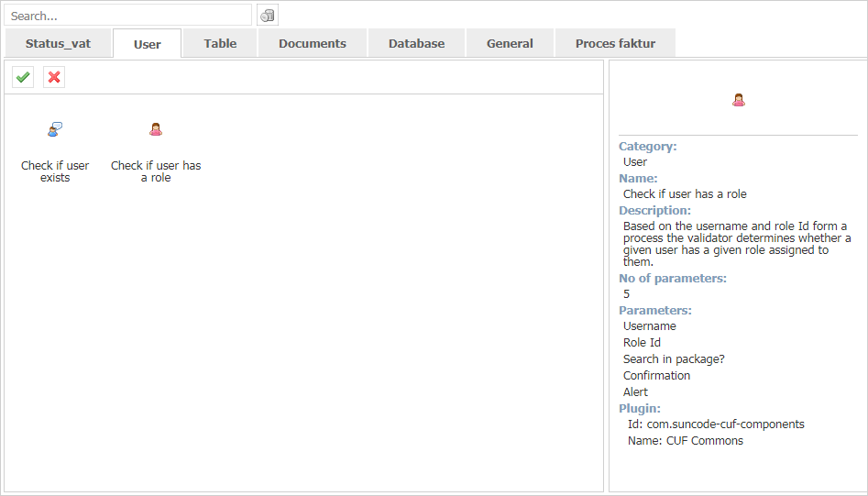Click the 'Plugin:' heading
The image size is (868, 496).
tap(640, 408)
